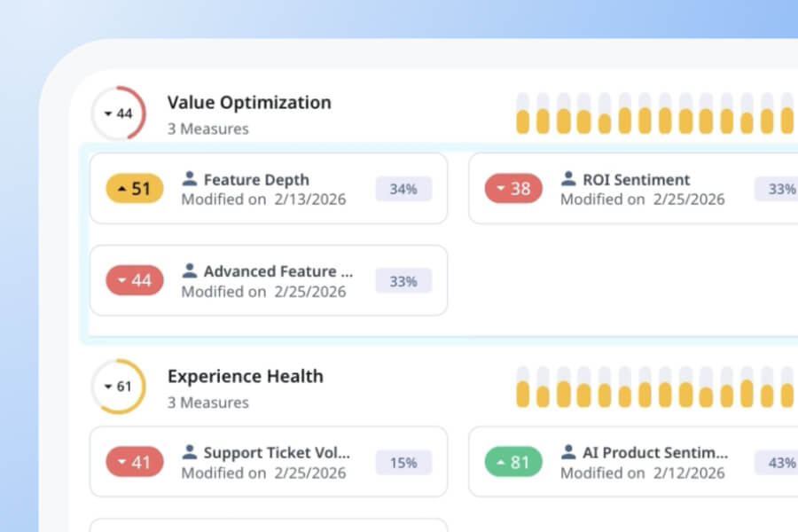798x532 pixels.
Task: Click the person icon beside Advanced Feature
Action: tap(190, 270)
